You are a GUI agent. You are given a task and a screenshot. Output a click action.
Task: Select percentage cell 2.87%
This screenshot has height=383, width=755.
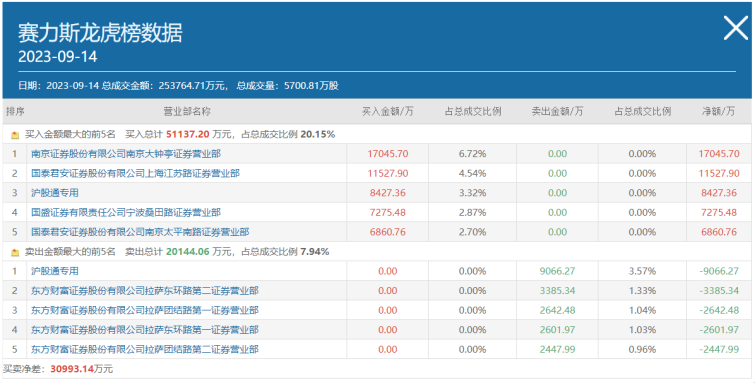tap(472, 212)
